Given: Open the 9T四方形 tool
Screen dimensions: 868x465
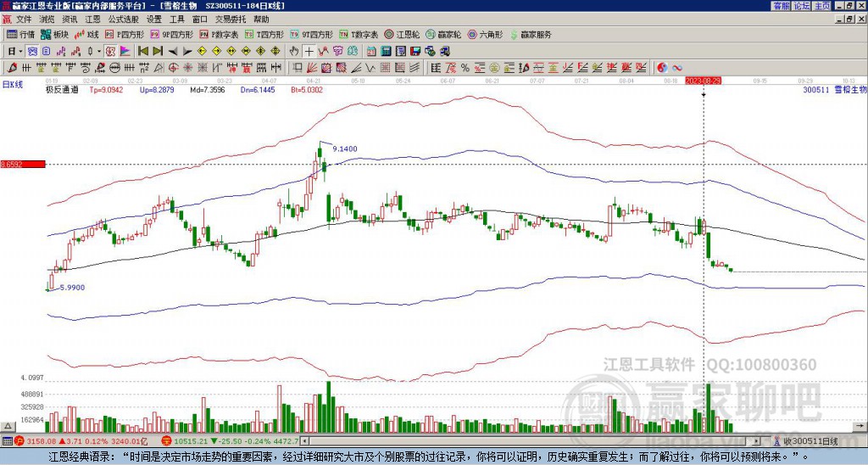Looking at the screenshot, I should (x=312, y=34).
